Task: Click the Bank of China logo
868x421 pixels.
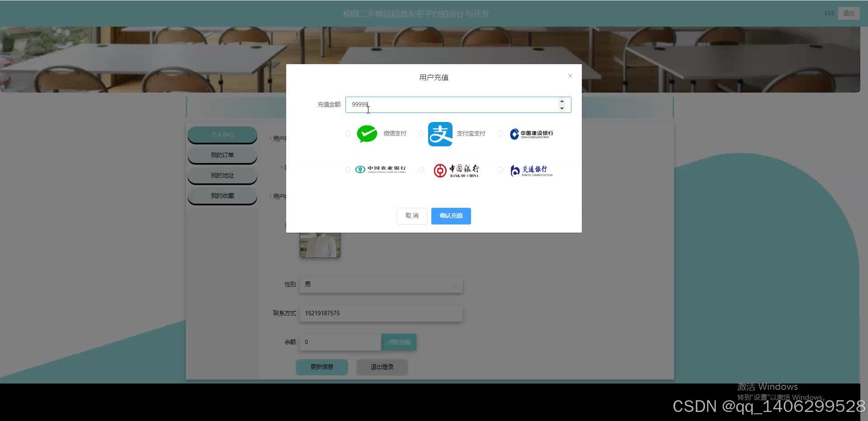Action: [456, 170]
